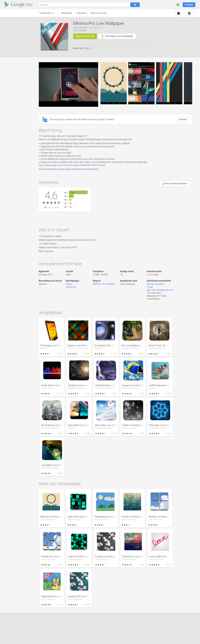200x644 pixels.
Task: Click the Google Play logo
Action: pyautogui.click(x=18, y=5)
